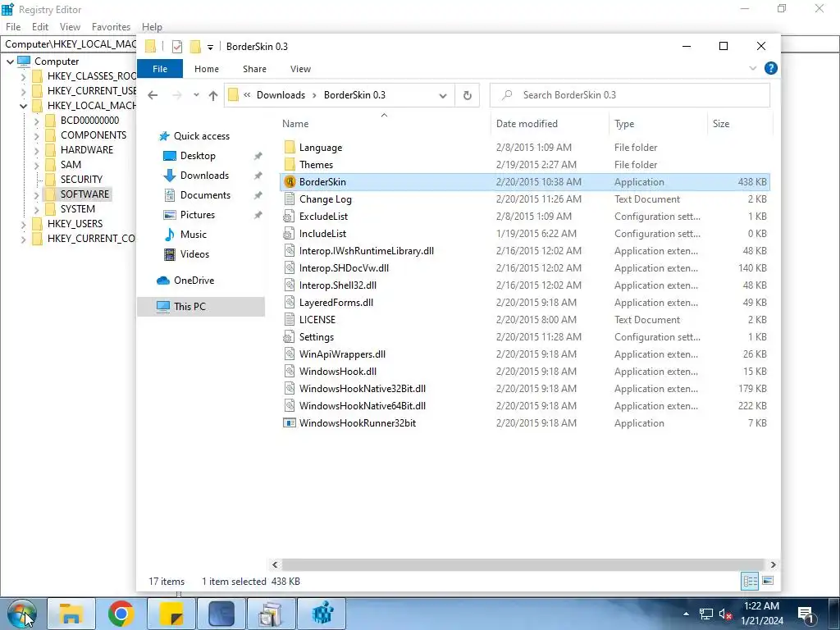The width and height of the screenshot is (840, 630).
Task: Open Google Chrome from the taskbar
Action: tap(121, 614)
